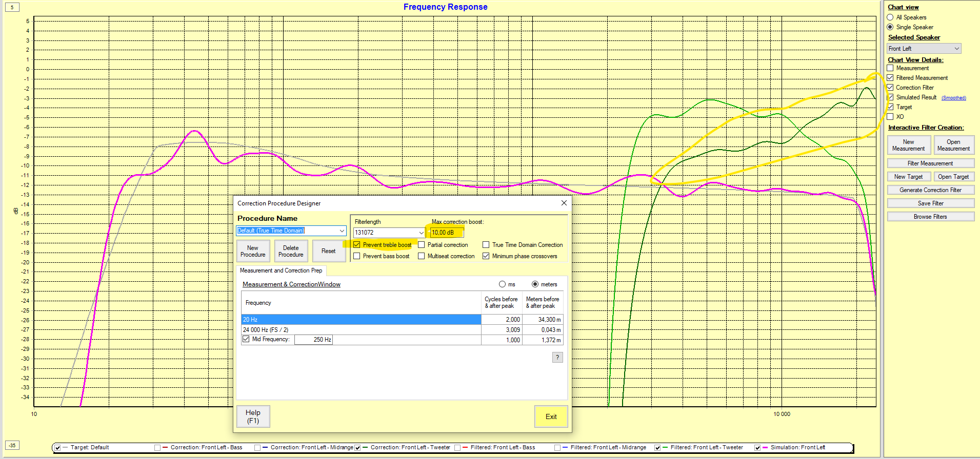This screenshot has width=980, height=459.
Task: Expand the Selected Speaker Front Left dropdown
Action: [956, 49]
